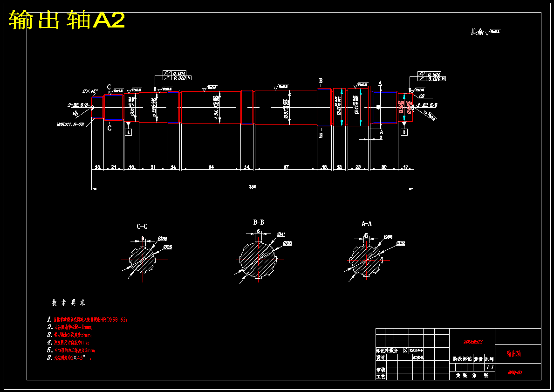The image size is (554, 392).
Task: Select the requirement line ending in 3mm
Action: (69, 335)
